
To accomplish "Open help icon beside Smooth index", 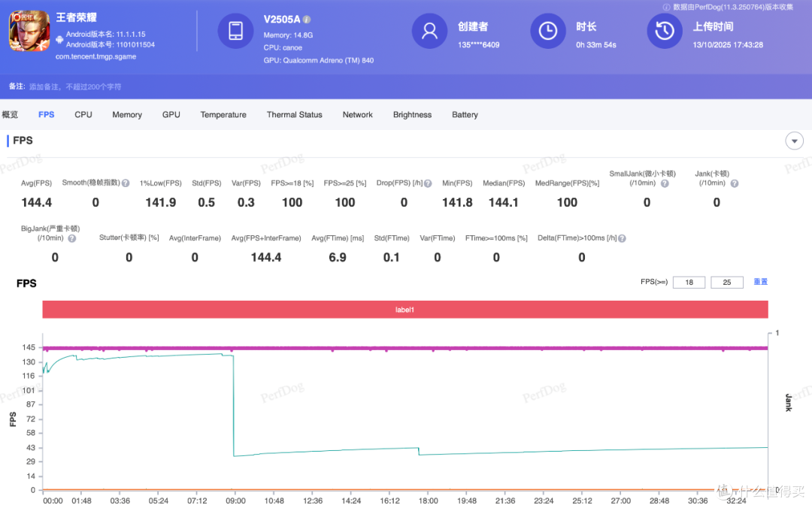I will pyautogui.click(x=126, y=183).
